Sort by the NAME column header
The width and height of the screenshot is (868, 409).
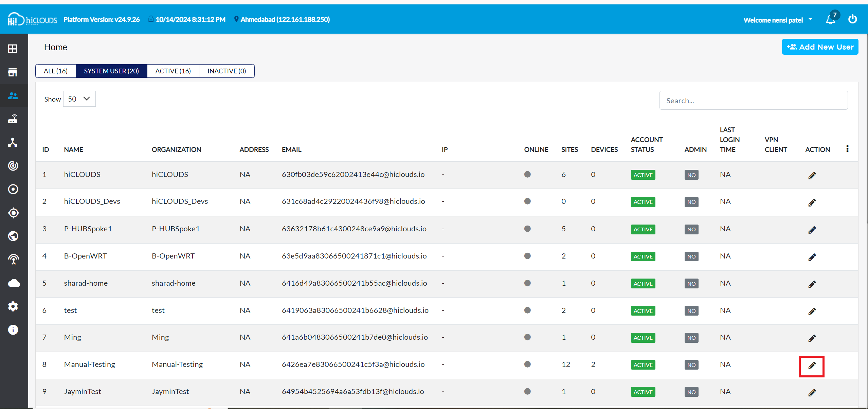click(73, 149)
